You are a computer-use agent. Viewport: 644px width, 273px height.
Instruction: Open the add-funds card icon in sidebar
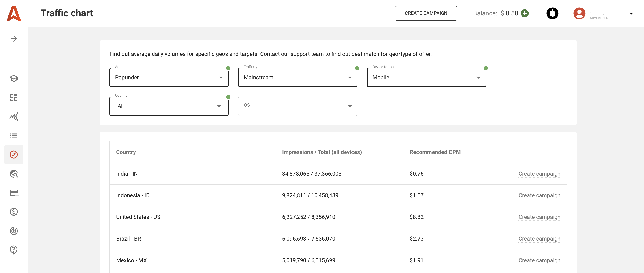click(x=14, y=193)
